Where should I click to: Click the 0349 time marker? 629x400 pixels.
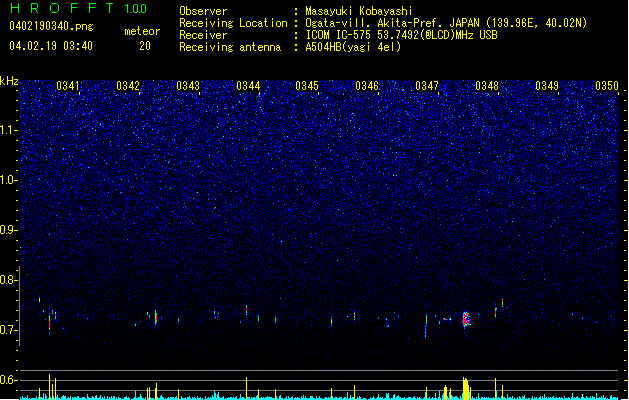pyautogui.click(x=547, y=86)
